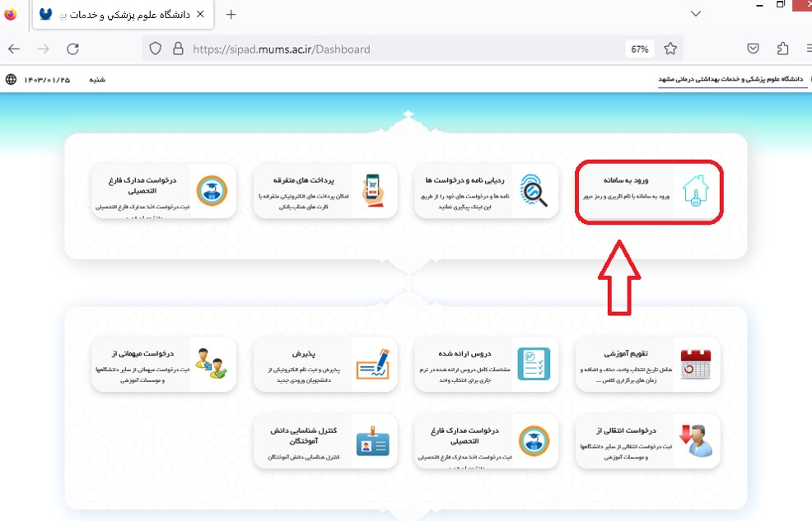Image resolution: width=812 pixels, height=521 pixels.
Task: Select the open browser tab
Action: tap(124, 15)
